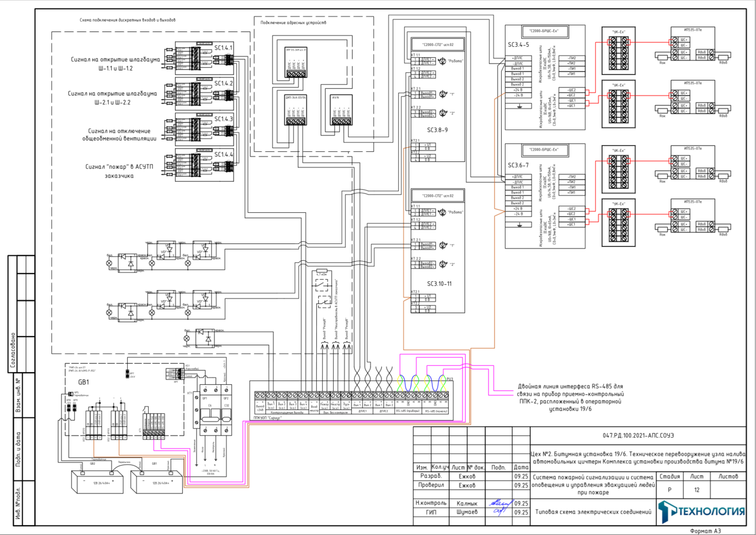The width and height of the screenshot is (756, 535).
Task: Click the "Работа" lamp symbol in SC3.8-9 block
Action: click(x=442, y=61)
